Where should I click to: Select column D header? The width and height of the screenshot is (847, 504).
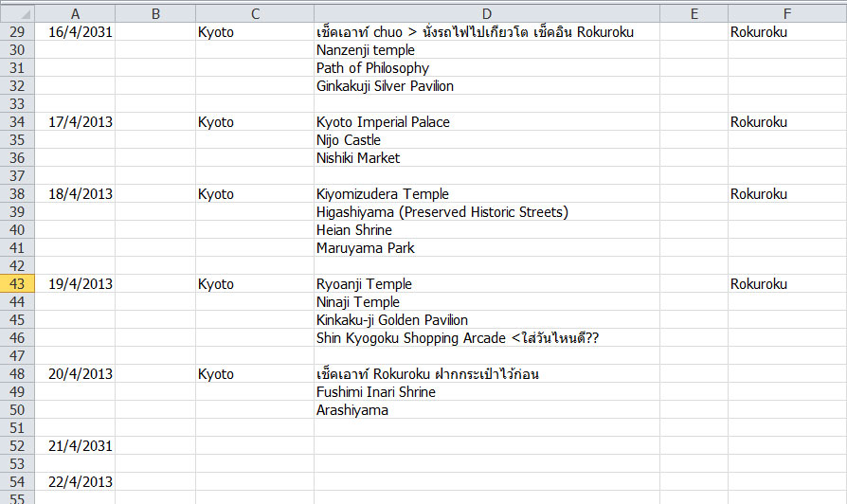pos(487,13)
